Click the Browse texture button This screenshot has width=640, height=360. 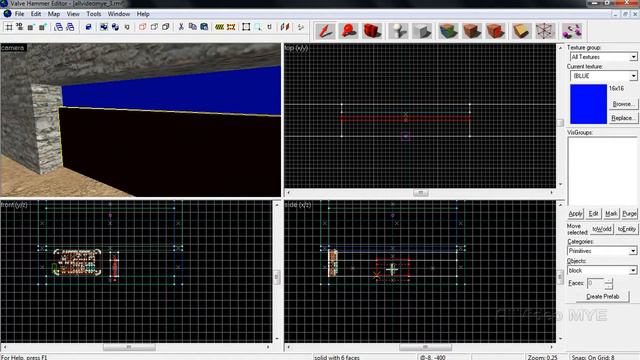(x=623, y=104)
